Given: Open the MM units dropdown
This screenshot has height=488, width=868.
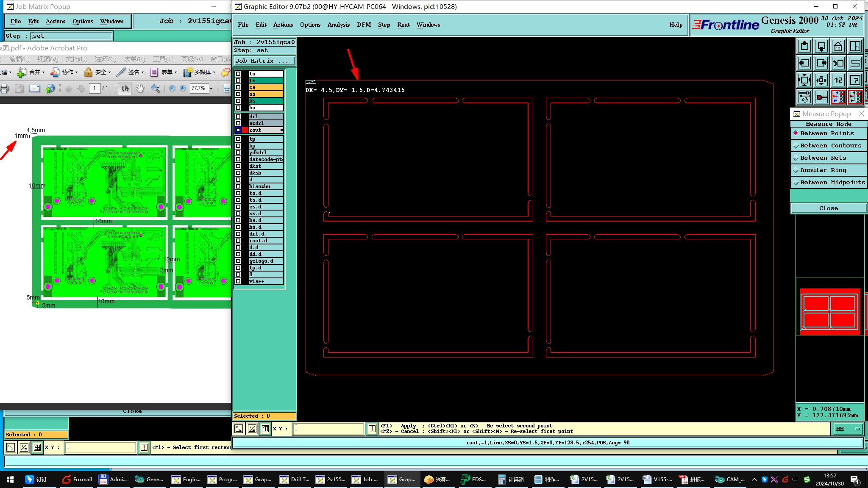Looking at the screenshot, I should click(x=848, y=429).
